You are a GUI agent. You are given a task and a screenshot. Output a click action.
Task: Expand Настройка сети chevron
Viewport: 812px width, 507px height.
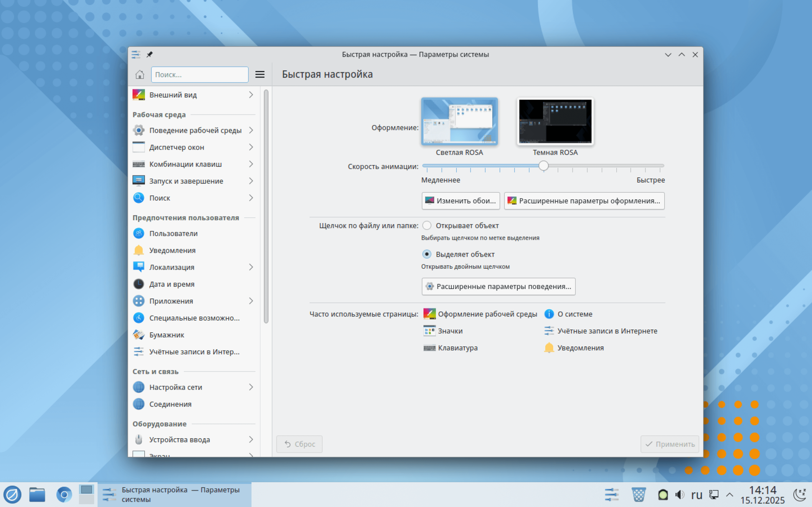(251, 387)
